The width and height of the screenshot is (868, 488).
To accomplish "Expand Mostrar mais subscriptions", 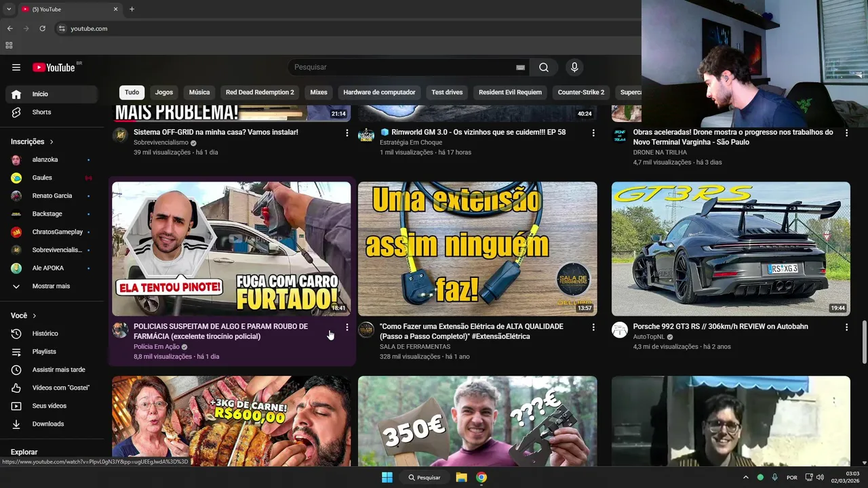I will [x=52, y=286].
